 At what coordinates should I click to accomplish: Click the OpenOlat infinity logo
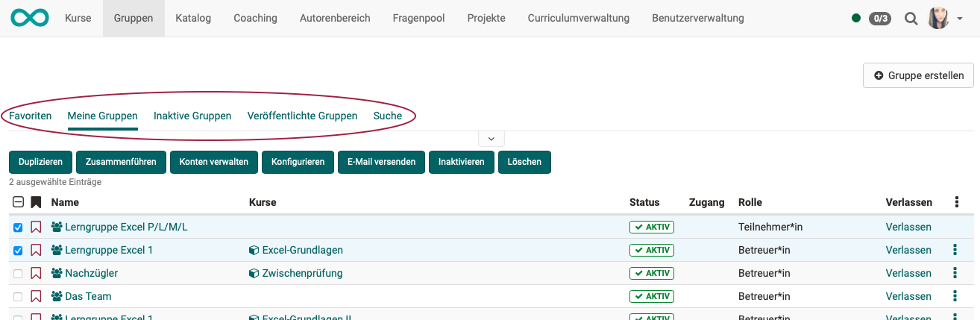pyautogui.click(x=30, y=18)
